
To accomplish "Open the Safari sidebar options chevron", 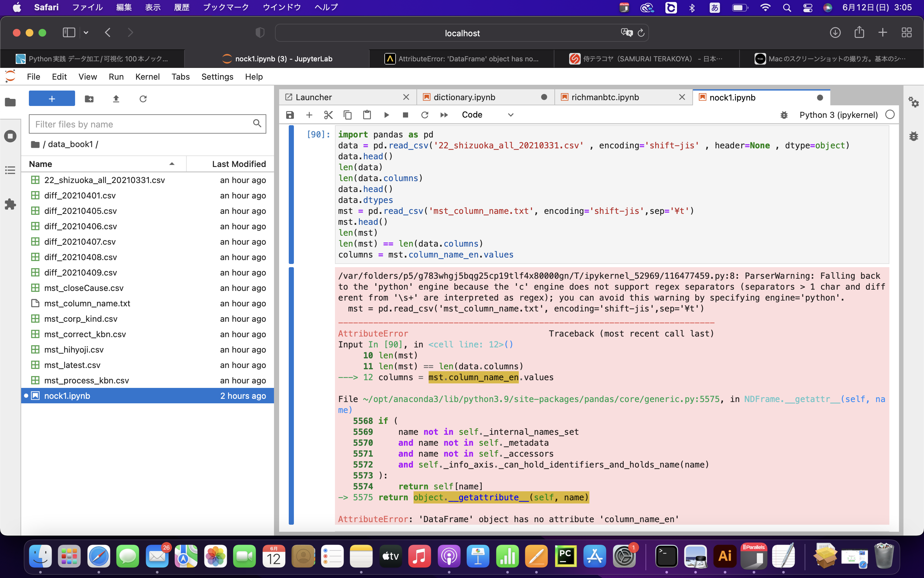I will click(86, 32).
